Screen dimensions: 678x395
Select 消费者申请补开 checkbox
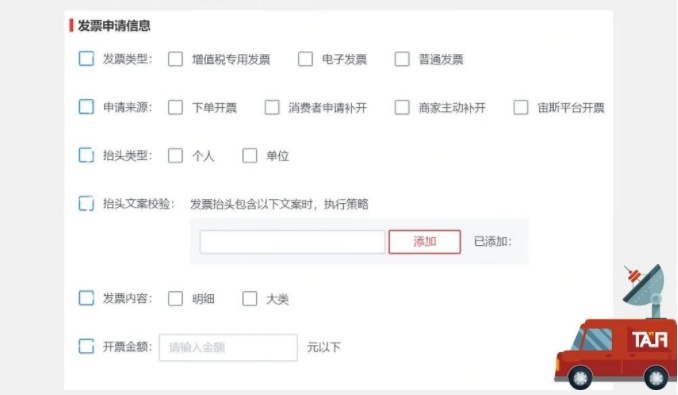tap(272, 108)
